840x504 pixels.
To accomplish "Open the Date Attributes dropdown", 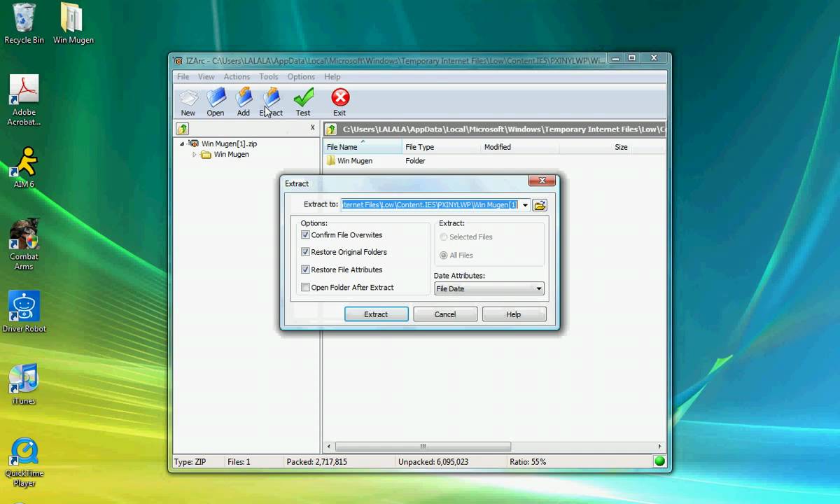I will click(x=489, y=288).
